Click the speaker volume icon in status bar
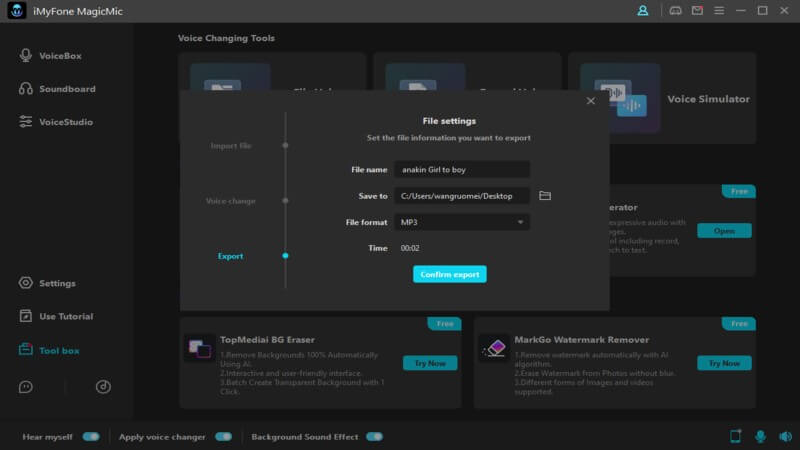This screenshot has height=450, width=800. pos(785,436)
